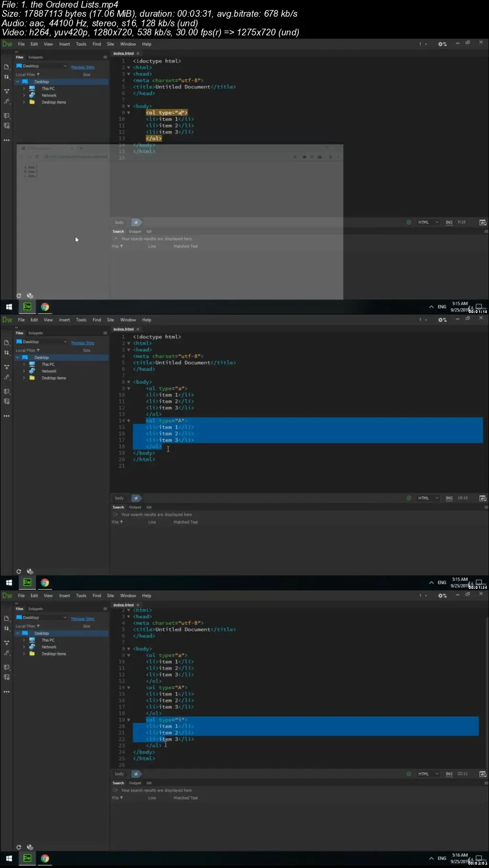Open the three-dots toolbar customizer in the top frame
Screen dimensions: 489x868
tap(7, 140)
